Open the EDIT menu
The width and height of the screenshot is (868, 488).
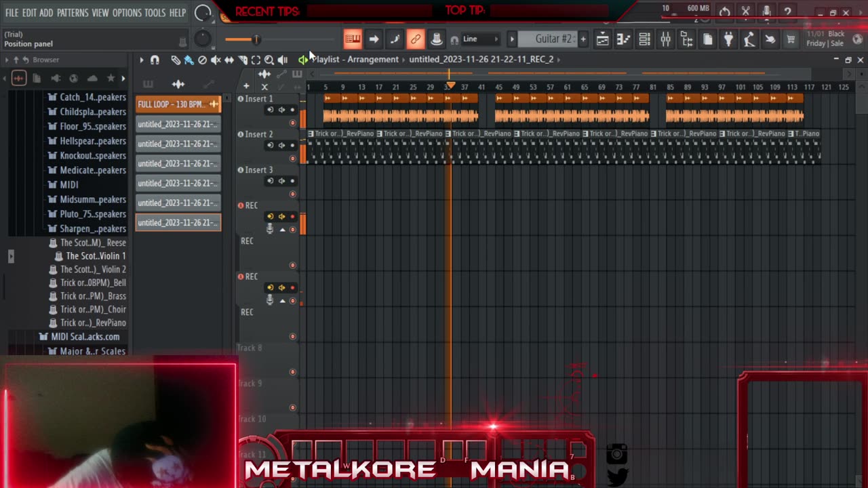(29, 13)
